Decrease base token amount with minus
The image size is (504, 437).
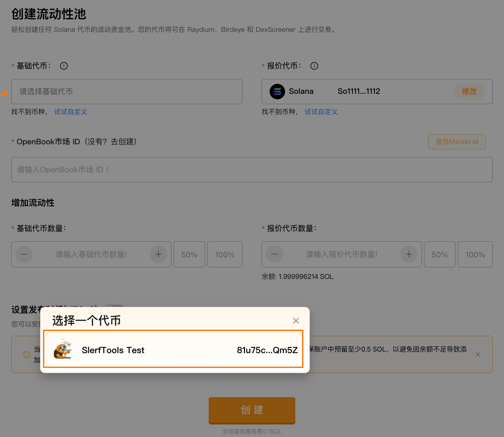pos(24,254)
